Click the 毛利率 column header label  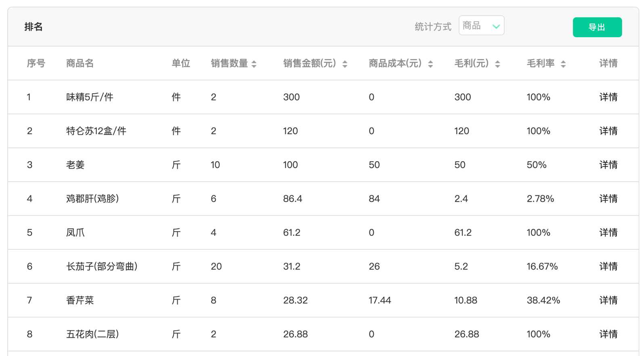tap(540, 63)
